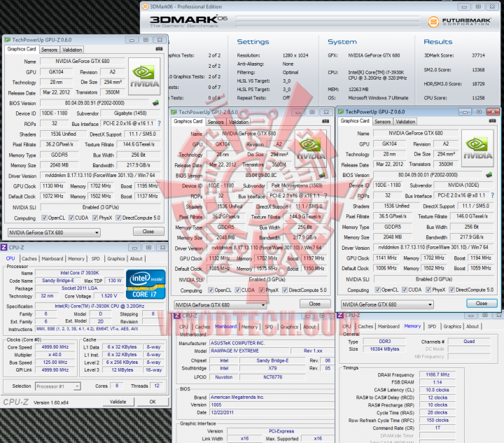Screen dimensions: 504x443
Task: Click CPU Score value 11258
Action: tap(478, 98)
